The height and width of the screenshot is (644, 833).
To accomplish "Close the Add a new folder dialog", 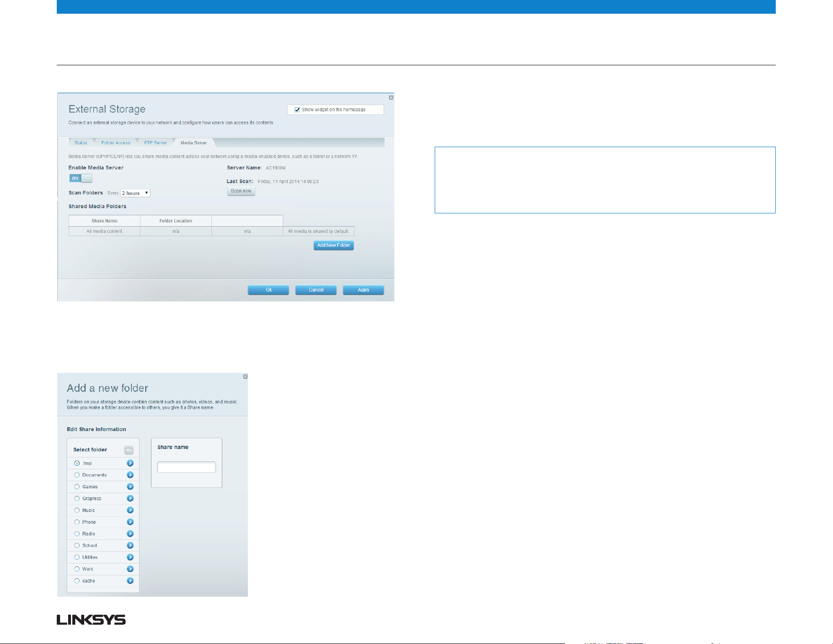I will pos(246,377).
